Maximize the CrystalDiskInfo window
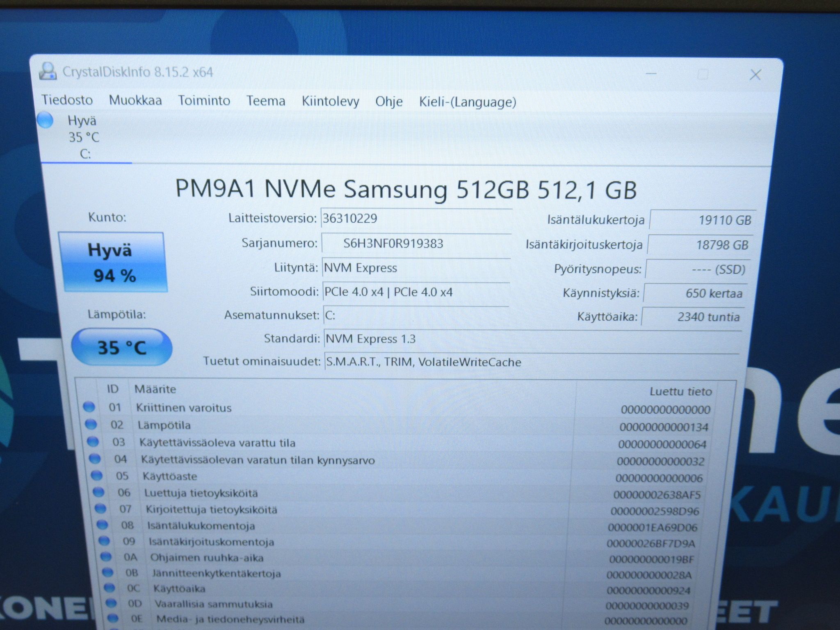Screen dimensions: 840x630 [x=703, y=74]
